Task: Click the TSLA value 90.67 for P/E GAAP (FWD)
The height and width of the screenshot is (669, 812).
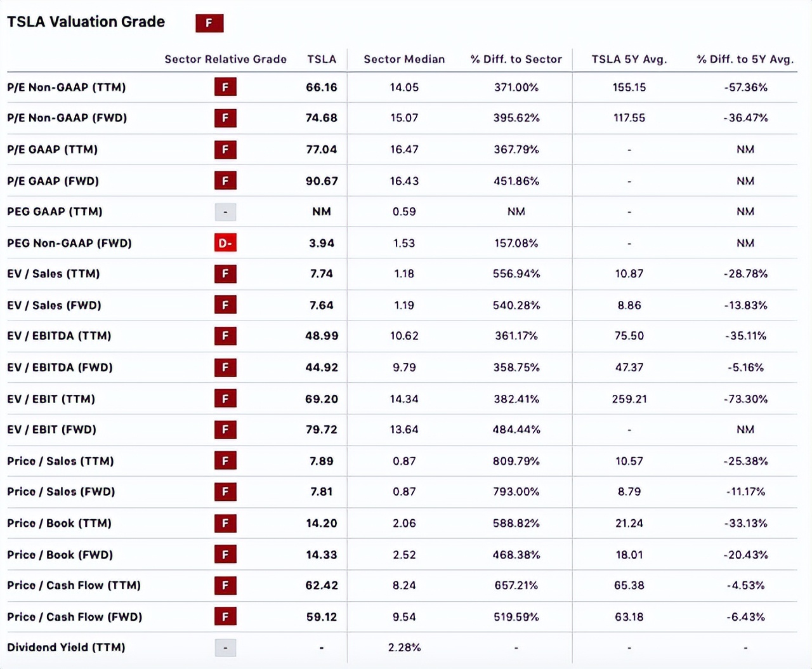Action: pos(322,181)
